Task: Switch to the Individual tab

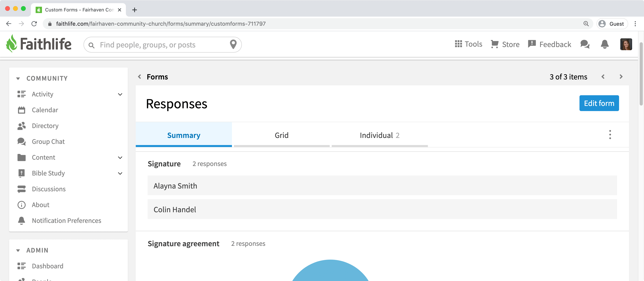Action: pyautogui.click(x=380, y=135)
